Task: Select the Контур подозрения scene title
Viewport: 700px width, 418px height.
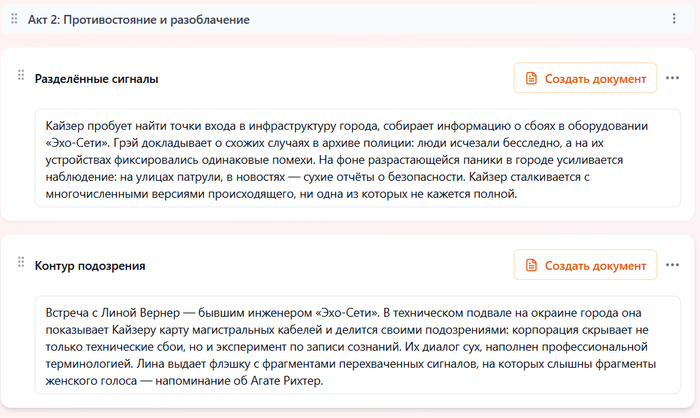Action: [90, 265]
